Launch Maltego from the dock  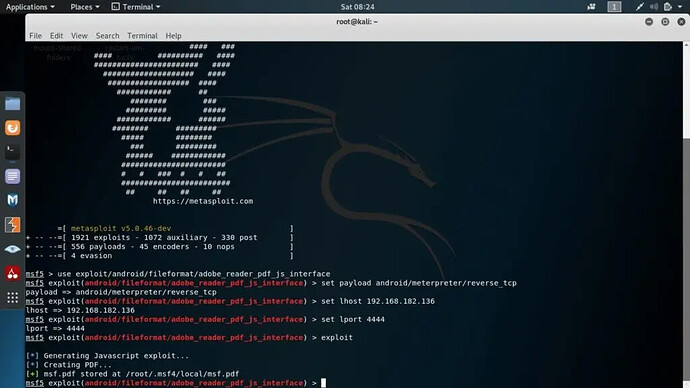coord(12,200)
